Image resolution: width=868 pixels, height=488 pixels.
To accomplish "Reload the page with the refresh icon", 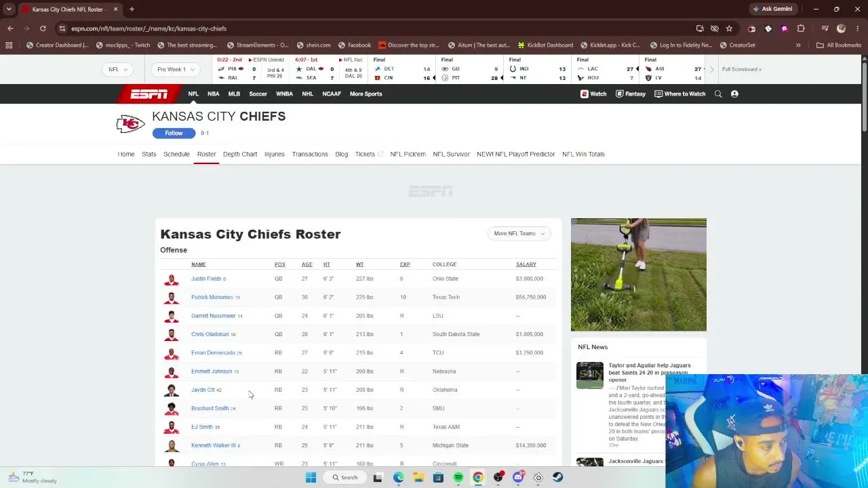I will [x=43, y=28].
